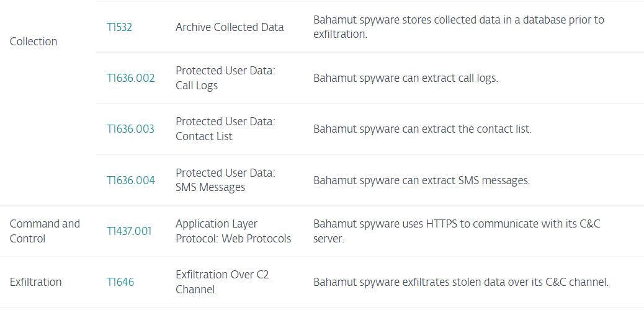Click the description about extracting call logs
Screen dimensions: 644x310
tap(405, 78)
